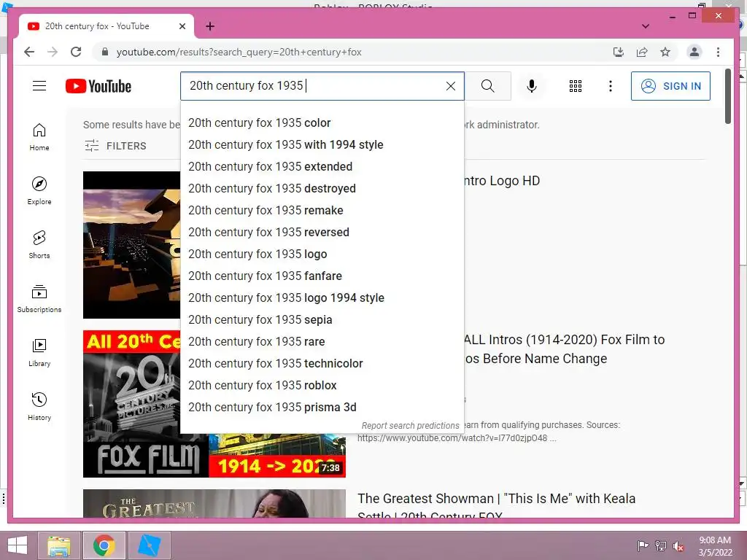Viewport: 747px width, 560px height.
Task: Click the install app icon in address bar
Action: coord(619,52)
